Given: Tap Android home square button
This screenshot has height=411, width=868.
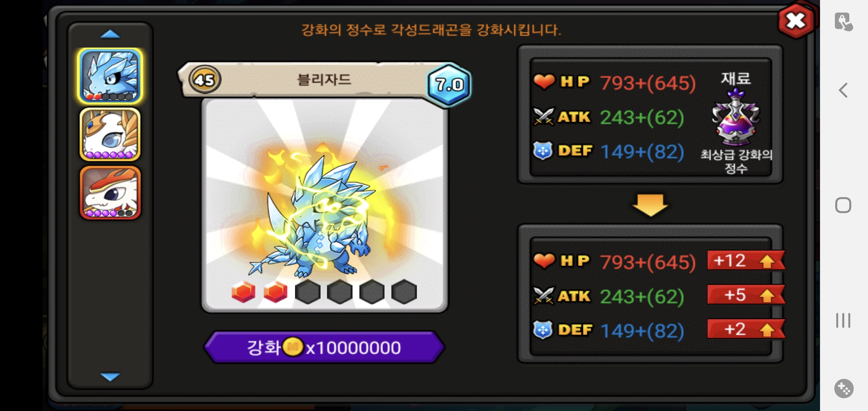Looking at the screenshot, I should tap(843, 205).
